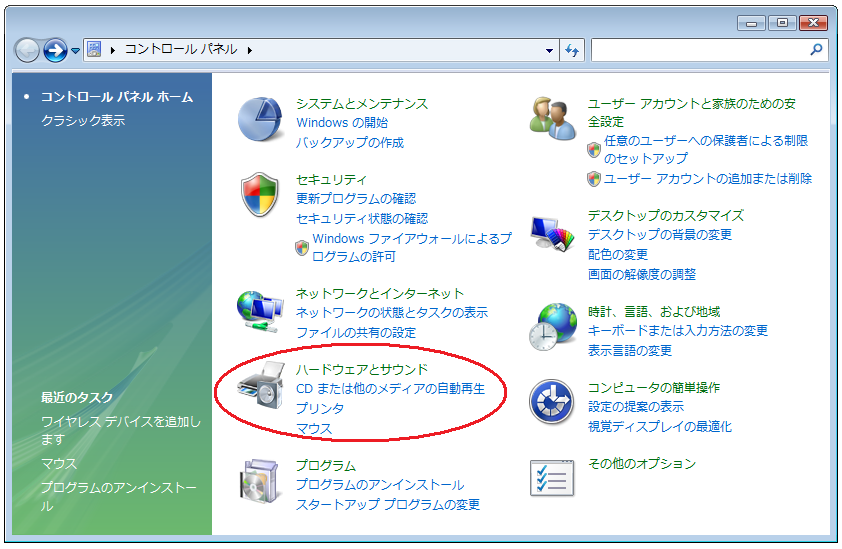The width and height of the screenshot is (842, 549).
Task: Open the Network and Internet icon
Action: pyautogui.click(x=261, y=311)
